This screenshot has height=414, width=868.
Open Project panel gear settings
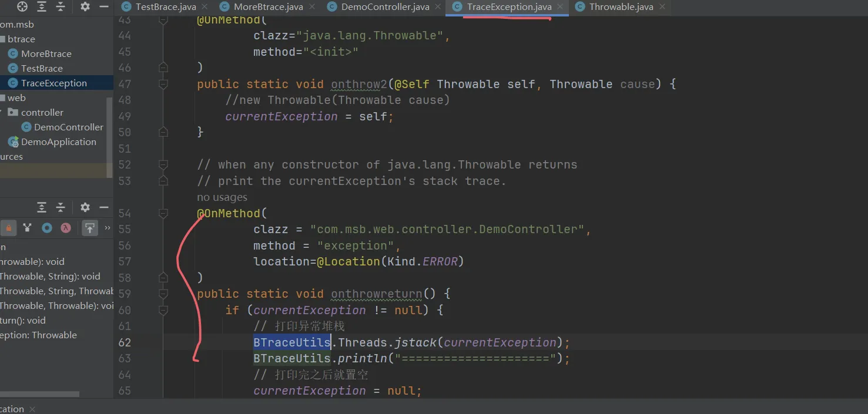85,6
